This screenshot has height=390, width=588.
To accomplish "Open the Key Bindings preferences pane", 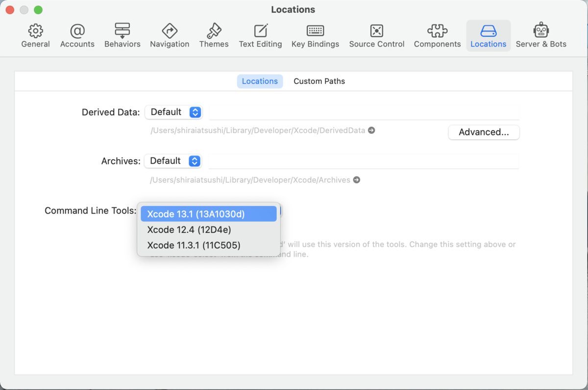I will [315, 36].
